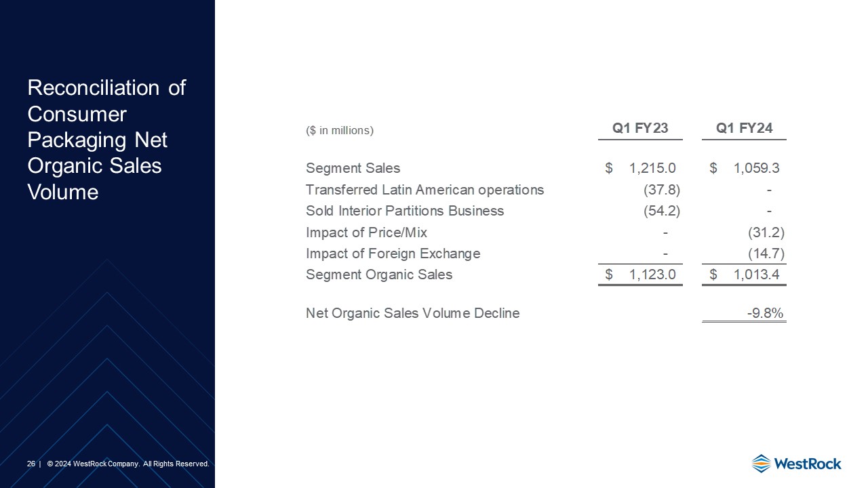
Task: Select the (54.2) value
Action: [661, 211]
